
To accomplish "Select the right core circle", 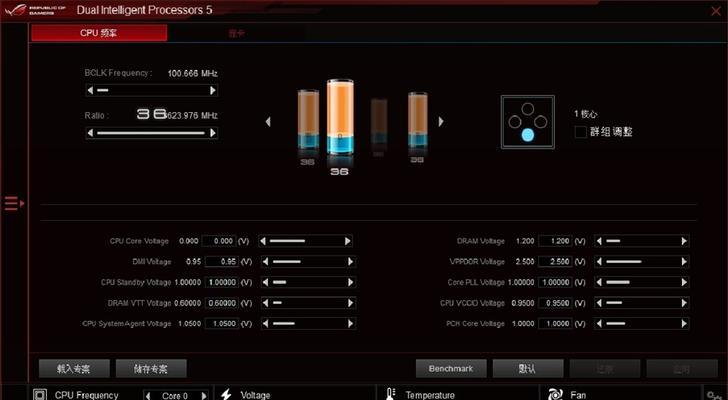I will [540, 122].
